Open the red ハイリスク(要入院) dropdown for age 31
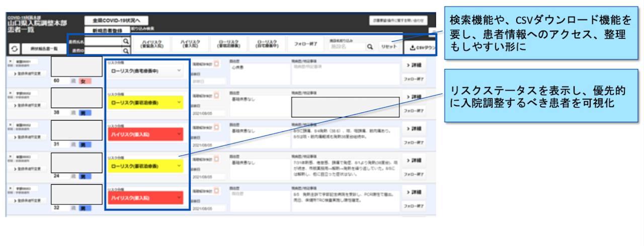Viewport: 644px width, 246px height. [x=146, y=134]
